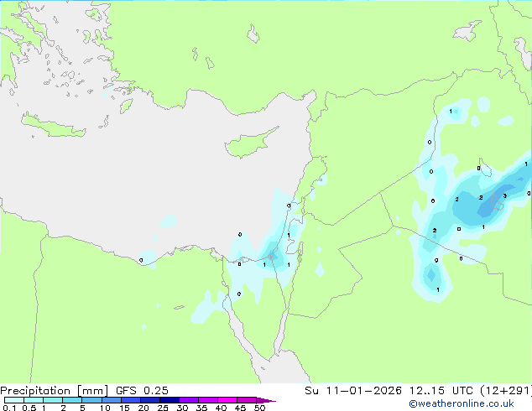This screenshot has height=411, width=532.
Task: Click the Crete island on the map
Action: [x=53, y=126]
